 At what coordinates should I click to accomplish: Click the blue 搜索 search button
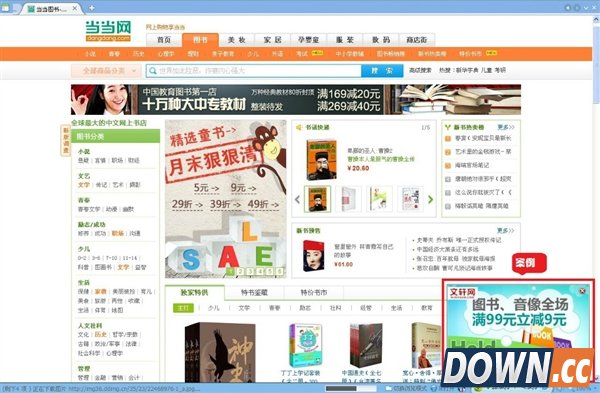click(382, 70)
